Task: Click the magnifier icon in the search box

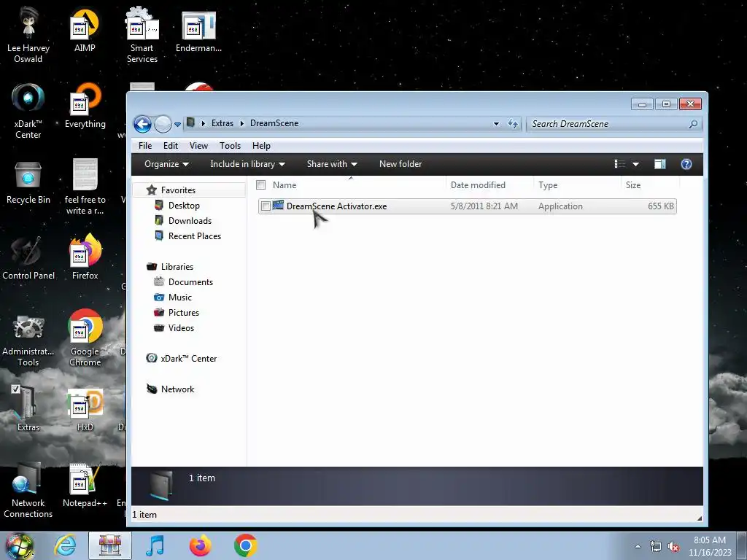Action: [693, 124]
